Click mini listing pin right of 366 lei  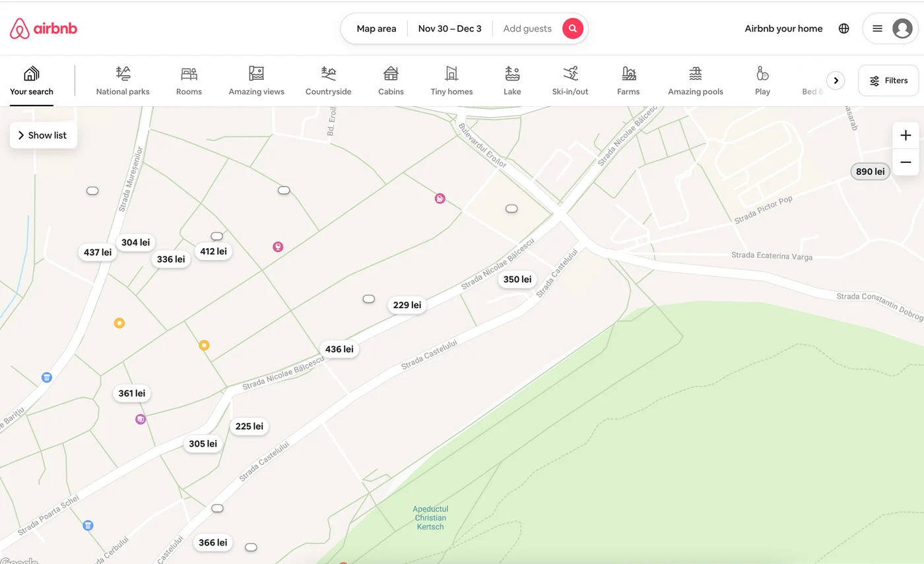(x=251, y=548)
